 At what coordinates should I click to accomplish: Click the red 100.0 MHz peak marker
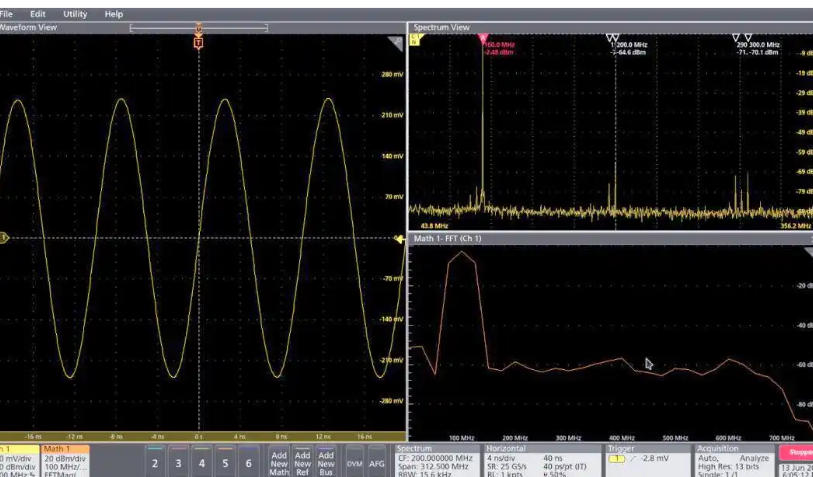coord(483,40)
